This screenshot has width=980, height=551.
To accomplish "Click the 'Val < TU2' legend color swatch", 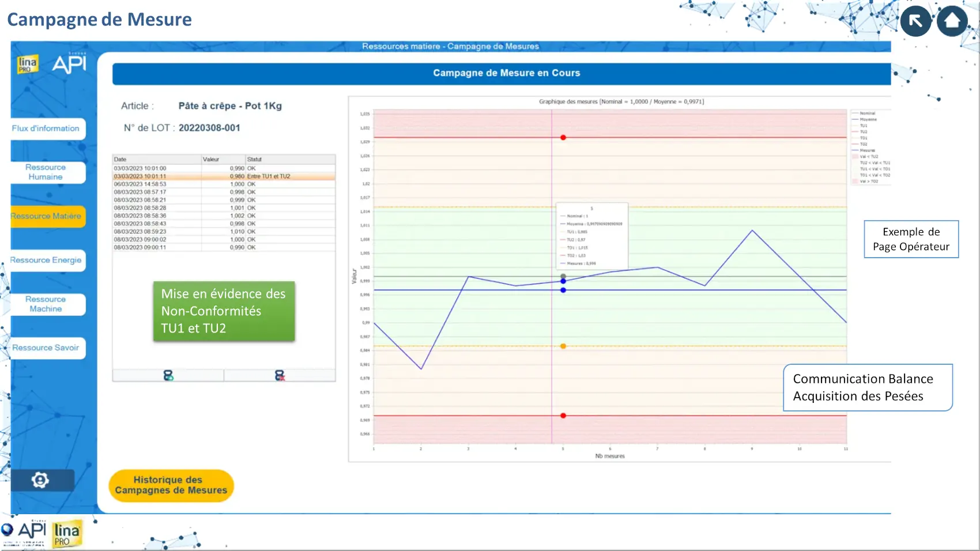I will pyautogui.click(x=855, y=157).
